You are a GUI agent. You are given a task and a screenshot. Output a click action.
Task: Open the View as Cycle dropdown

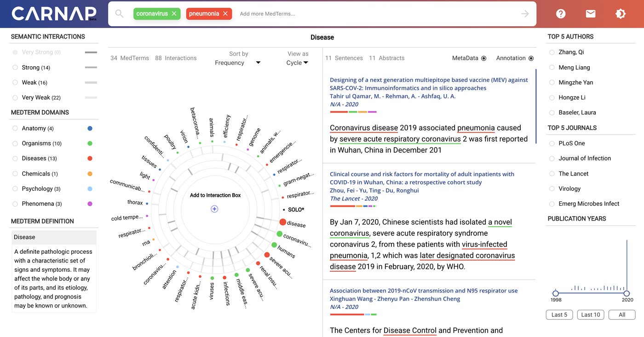[297, 63]
